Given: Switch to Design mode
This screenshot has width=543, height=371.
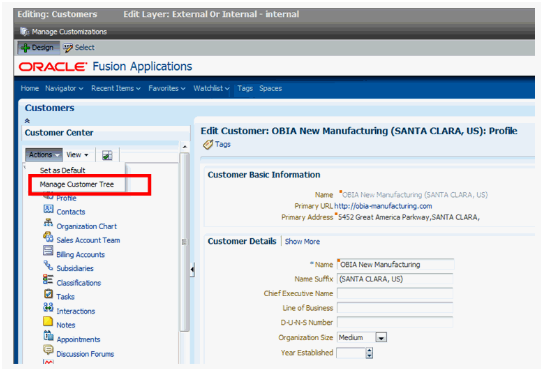Looking at the screenshot, I should [38, 47].
